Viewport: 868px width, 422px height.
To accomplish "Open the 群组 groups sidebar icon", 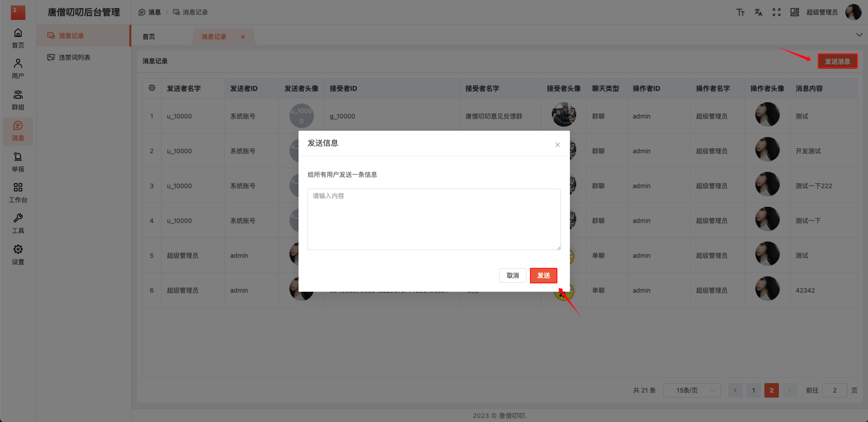I will pyautogui.click(x=18, y=100).
